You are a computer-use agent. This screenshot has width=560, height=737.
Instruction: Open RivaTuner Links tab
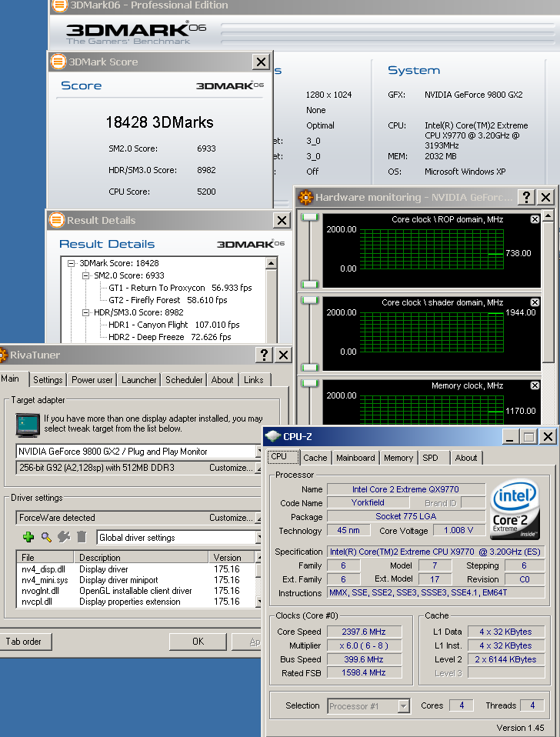click(254, 380)
